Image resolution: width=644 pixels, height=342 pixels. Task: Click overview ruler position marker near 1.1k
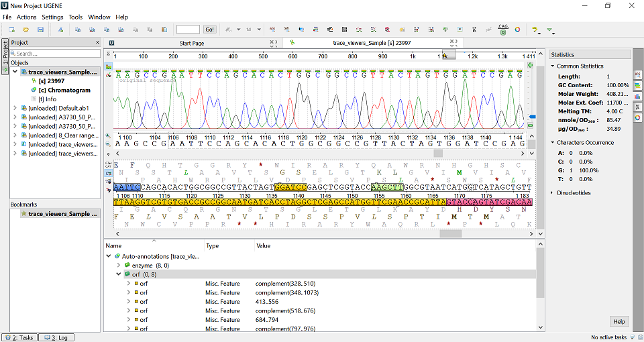449,56
